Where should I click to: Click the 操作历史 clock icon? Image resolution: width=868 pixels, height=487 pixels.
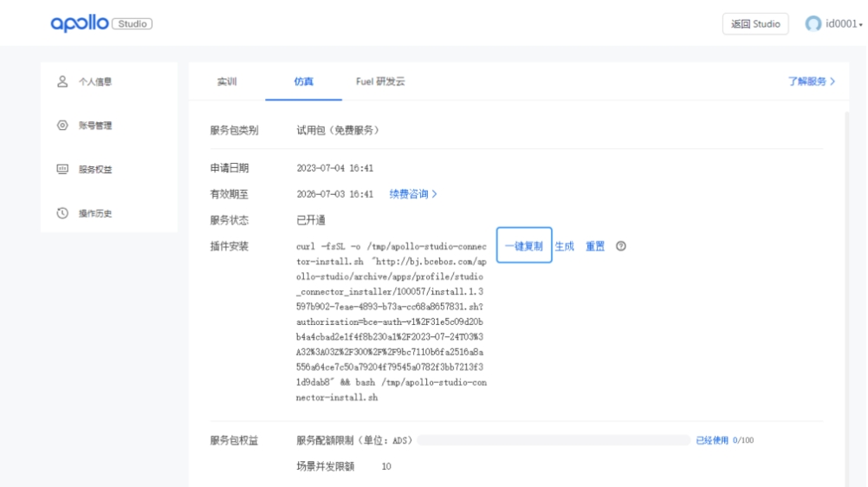point(62,213)
